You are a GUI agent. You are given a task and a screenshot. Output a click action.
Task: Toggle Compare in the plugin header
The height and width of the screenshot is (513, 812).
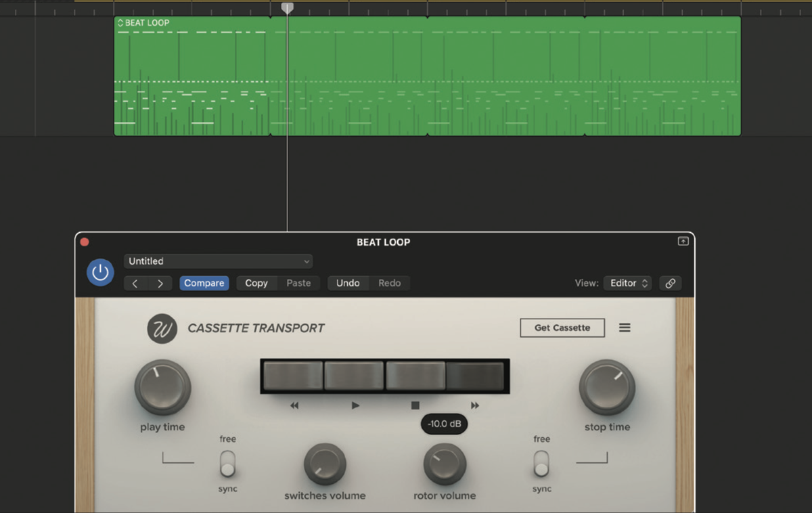(x=204, y=283)
